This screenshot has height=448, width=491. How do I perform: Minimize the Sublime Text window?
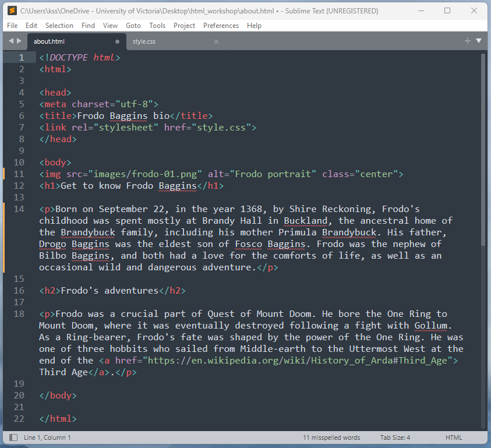(x=421, y=10)
